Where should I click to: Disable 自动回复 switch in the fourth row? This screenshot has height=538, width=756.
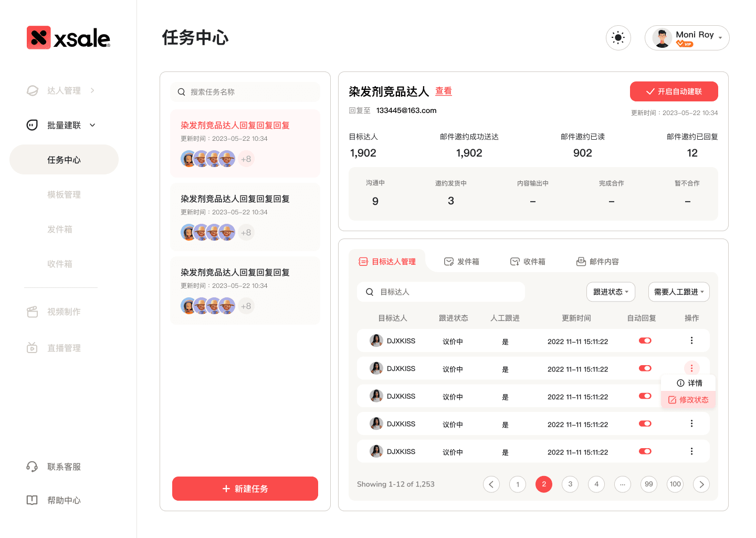pos(645,423)
